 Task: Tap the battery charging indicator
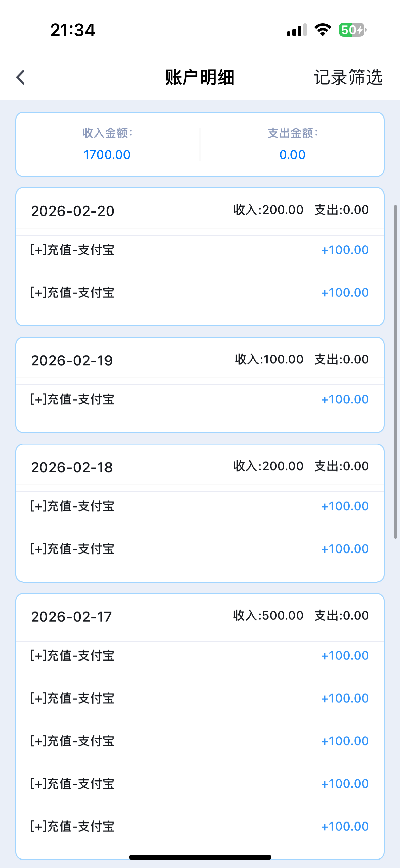click(352, 30)
